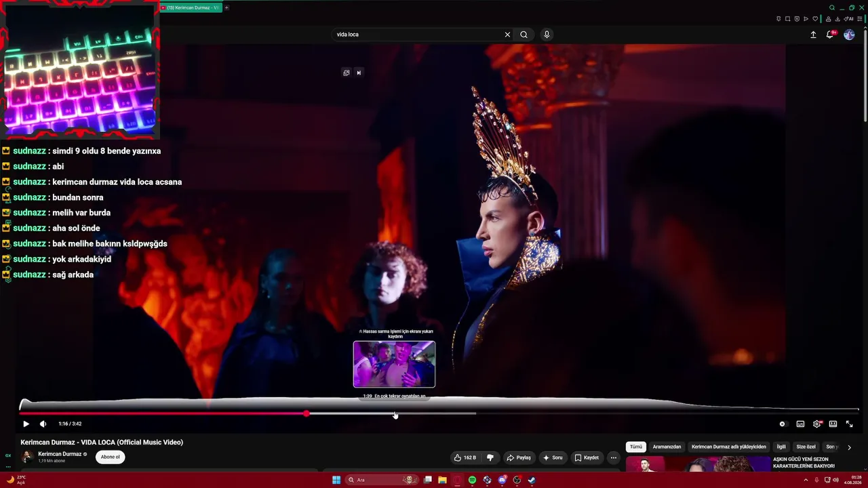Open browser profile person icon
868x488 pixels.
click(828, 19)
